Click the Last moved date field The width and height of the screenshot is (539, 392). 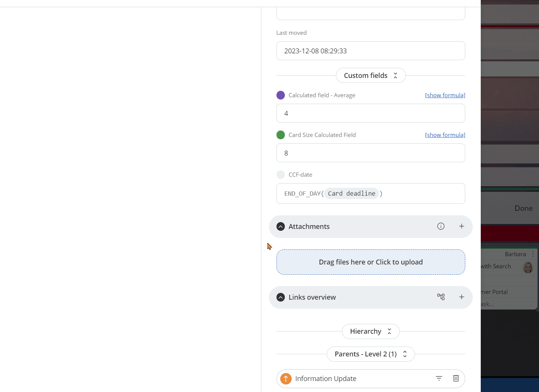pyautogui.click(x=371, y=51)
